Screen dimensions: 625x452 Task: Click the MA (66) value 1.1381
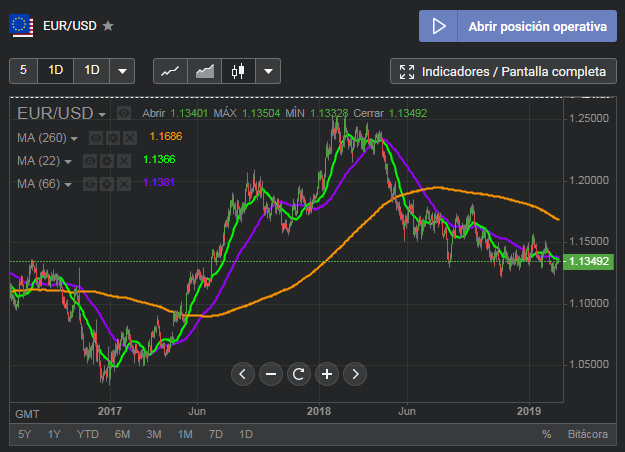coord(159,183)
